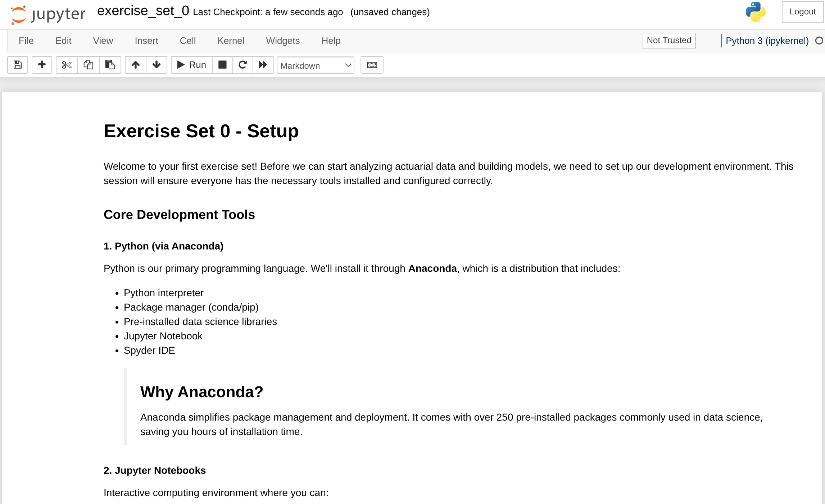The height and width of the screenshot is (504, 825).
Task: Open the command palette keyboard icon
Action: pyautogui.click(x=372, y=65)
